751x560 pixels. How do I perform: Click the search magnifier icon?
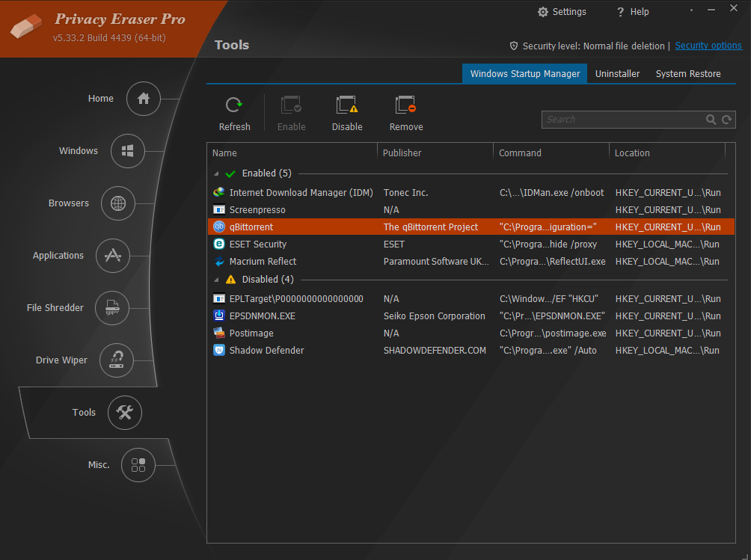711,120
